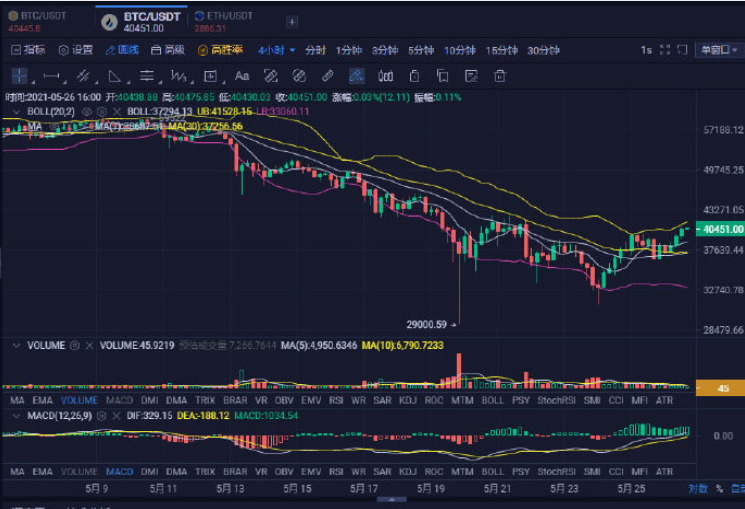Select the crosshair cursor tool

19,76
